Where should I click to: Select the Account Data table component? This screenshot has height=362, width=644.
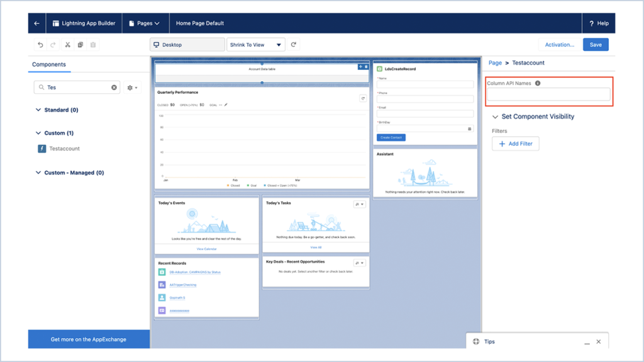click(x=262, y=72)
